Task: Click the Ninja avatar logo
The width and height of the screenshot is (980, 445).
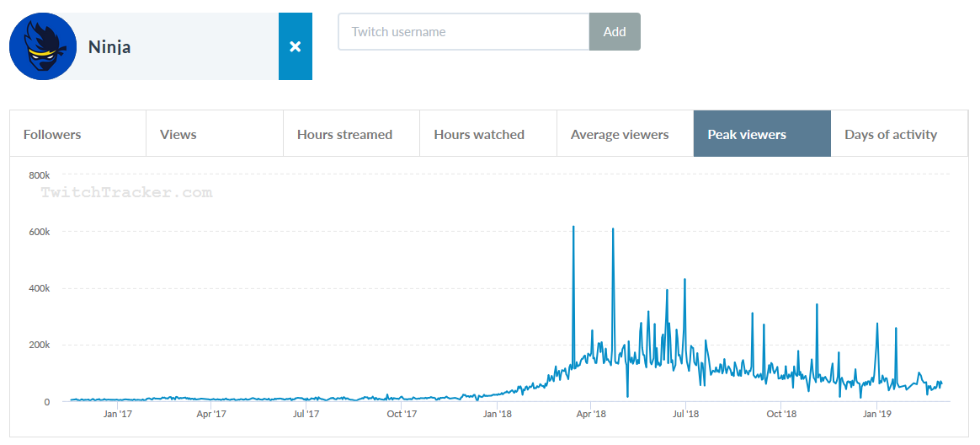Action: [x=43, y=46]
